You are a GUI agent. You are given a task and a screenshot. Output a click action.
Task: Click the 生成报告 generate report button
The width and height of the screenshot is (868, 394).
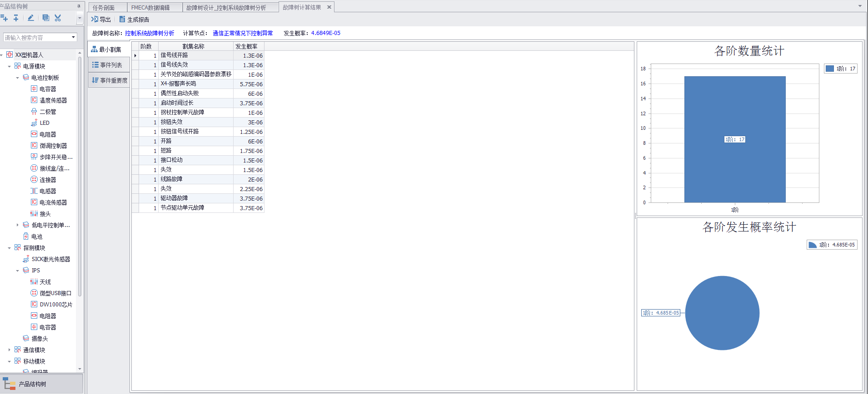tap(134, 20)
